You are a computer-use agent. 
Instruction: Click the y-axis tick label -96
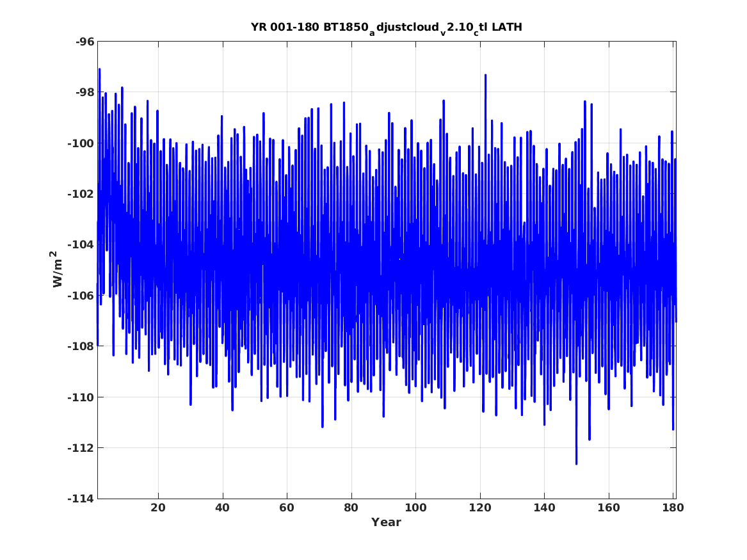pyautogui.click(x=84, y=42)
